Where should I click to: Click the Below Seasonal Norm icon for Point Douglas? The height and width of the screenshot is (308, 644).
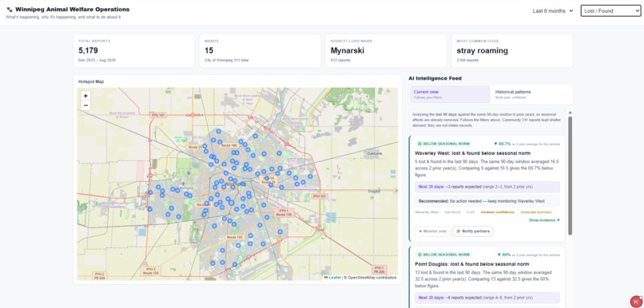[x=419, y=255]
